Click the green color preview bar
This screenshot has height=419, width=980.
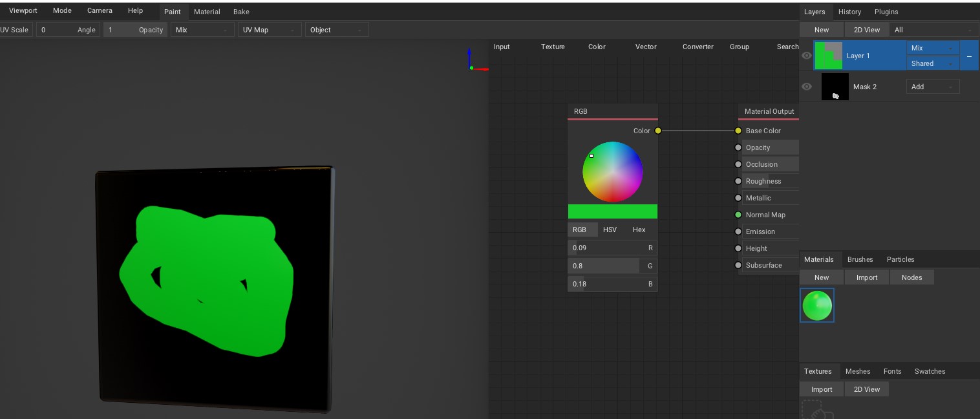[613, 211]
